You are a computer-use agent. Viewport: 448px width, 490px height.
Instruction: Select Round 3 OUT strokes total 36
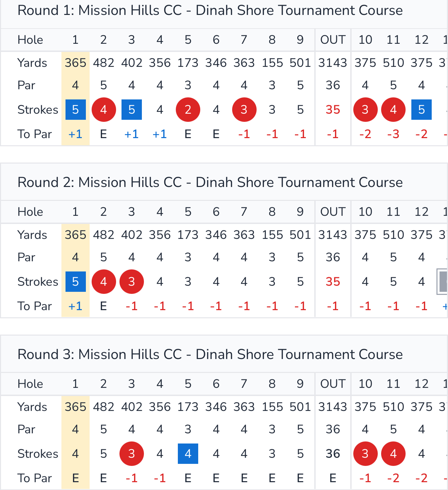(x=333, y=454)
